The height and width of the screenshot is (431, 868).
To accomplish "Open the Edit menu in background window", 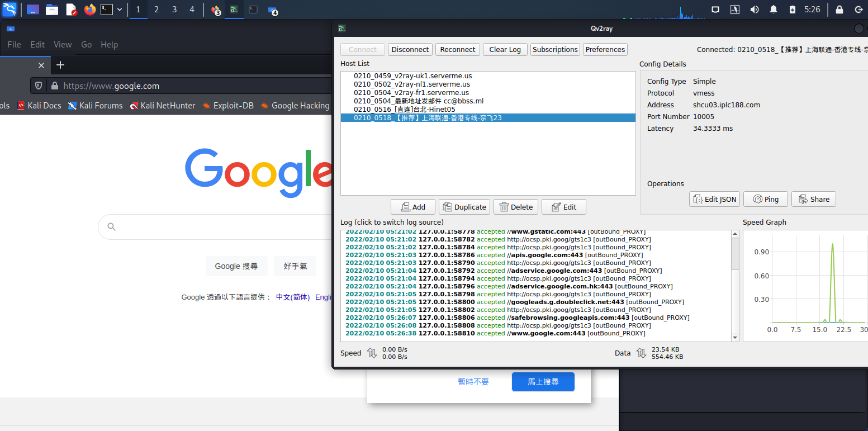I will pos(37,45).
